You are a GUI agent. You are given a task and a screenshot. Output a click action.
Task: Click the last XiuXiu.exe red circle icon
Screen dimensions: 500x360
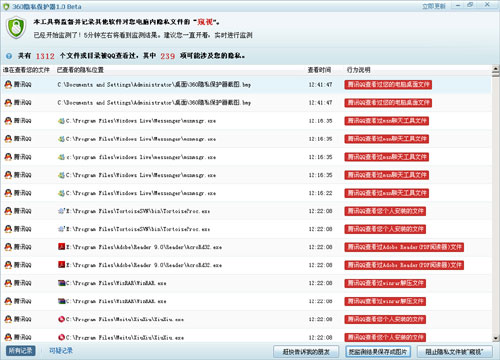click(x=61, y=337)
